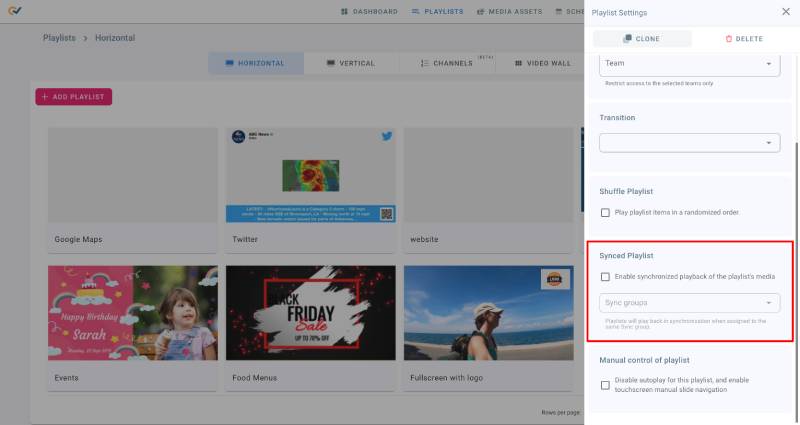The width and height of the screenshot is (800, 425).
Task: Enable the Shuffle Playlist checkbox
Action: tap(605, 212)
